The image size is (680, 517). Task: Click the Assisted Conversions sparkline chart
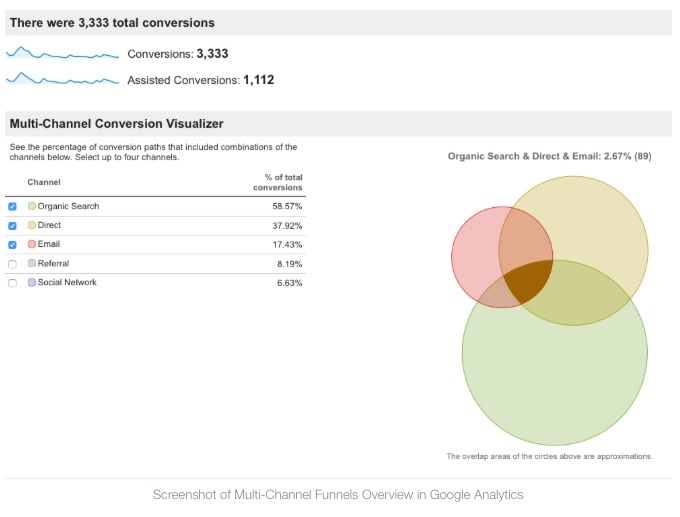pyautogui.click(x=62, y=79)
